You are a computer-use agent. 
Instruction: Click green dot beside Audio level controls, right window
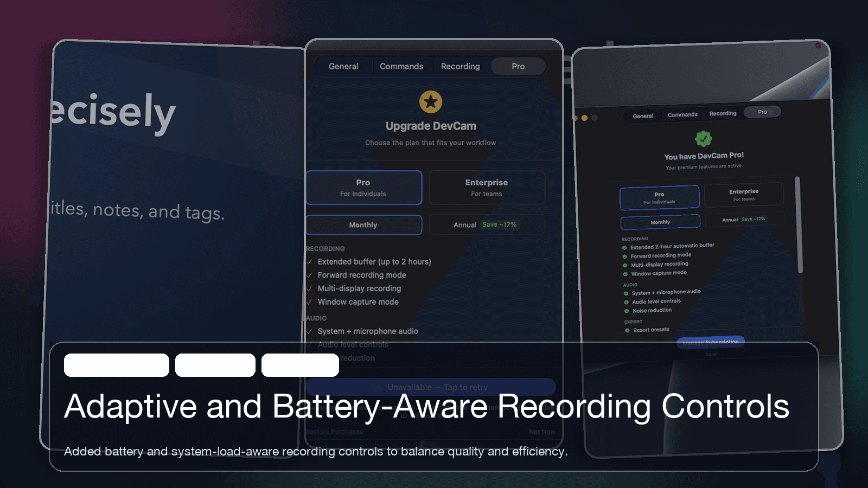pos(627,303)
